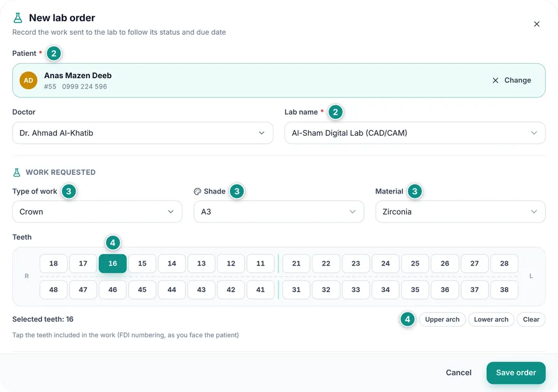
Task: Click the step 4 badge above tooth 16
Action: pyautogui.click(x=113, y=243)
